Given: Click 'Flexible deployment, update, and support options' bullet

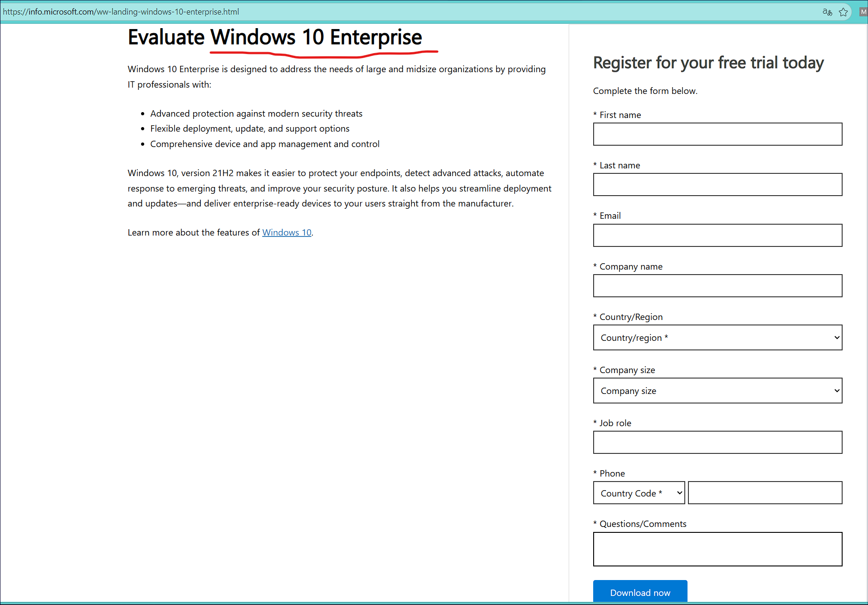Looking at the screenshot, I should point(250,128).
